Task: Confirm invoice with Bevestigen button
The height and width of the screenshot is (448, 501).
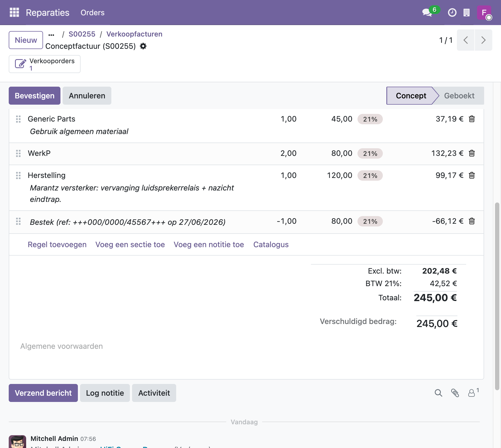Action: click(35, 96)
